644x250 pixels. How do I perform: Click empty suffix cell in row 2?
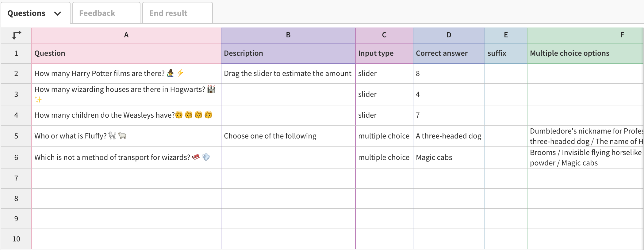[506, 74]
